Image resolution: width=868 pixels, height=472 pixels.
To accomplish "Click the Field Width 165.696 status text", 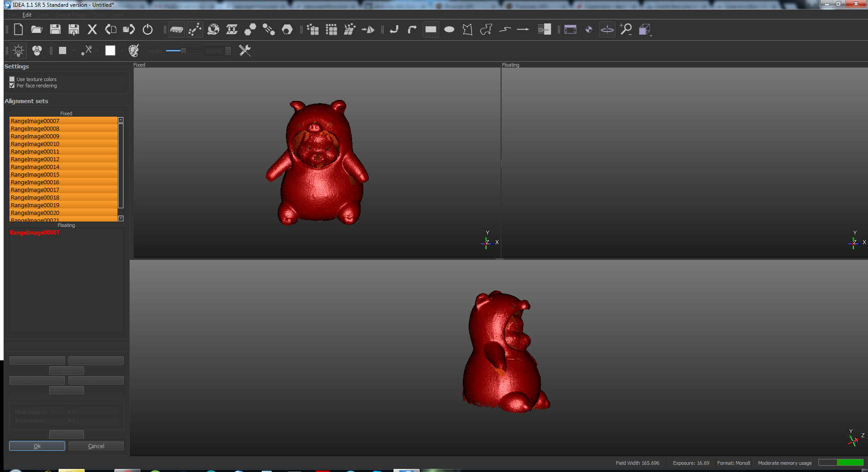I will 637,463.
